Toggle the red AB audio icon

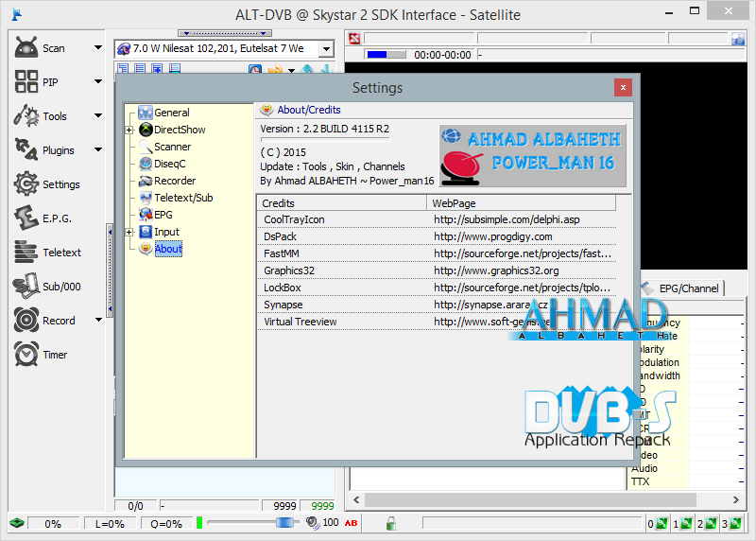[x=351, y=523]
